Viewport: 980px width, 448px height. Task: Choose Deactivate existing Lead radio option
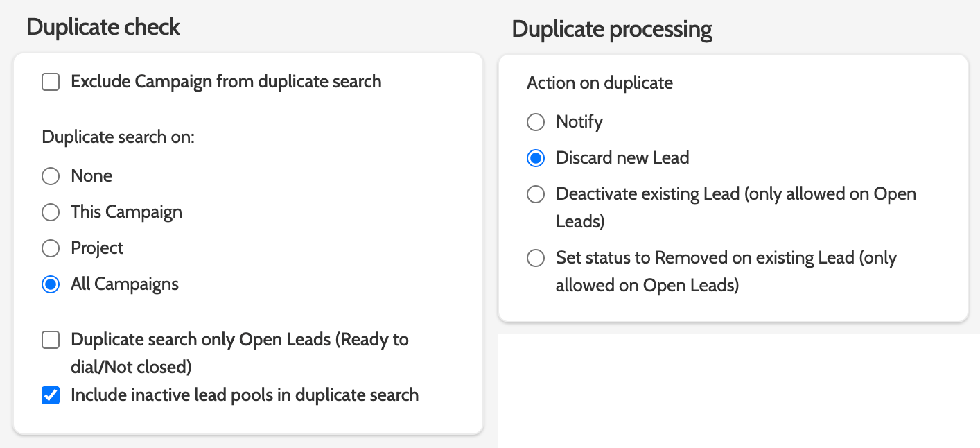[x=536, y=195]
